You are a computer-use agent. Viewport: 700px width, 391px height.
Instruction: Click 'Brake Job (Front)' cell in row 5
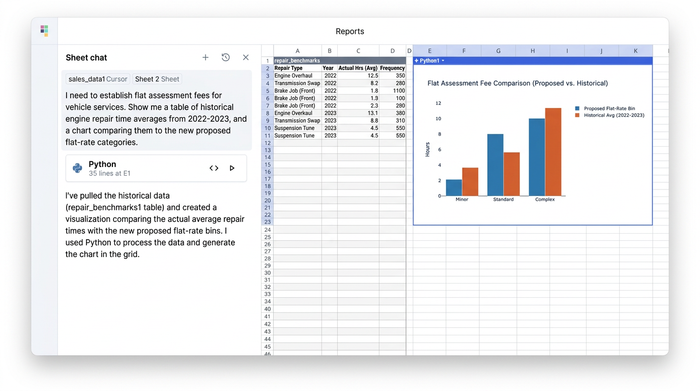pyautogui.click(x=297, y=91)
